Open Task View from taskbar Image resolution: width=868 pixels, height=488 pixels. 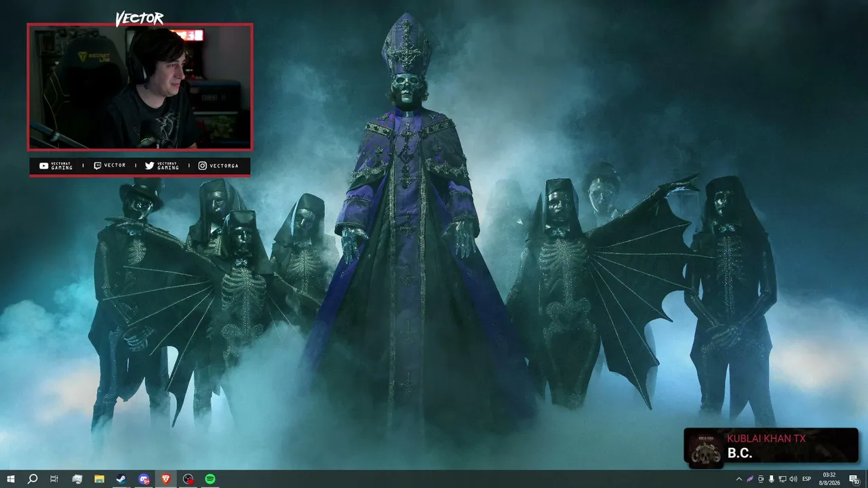coord(54,479)
